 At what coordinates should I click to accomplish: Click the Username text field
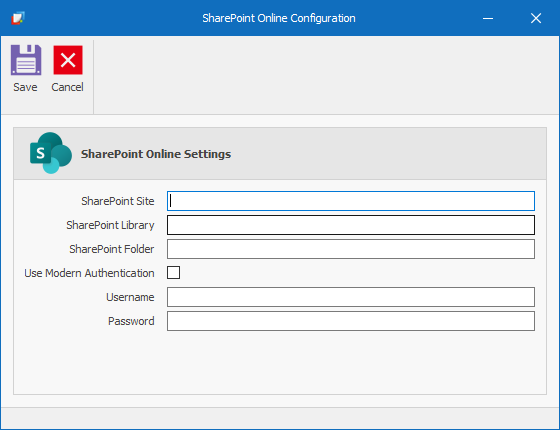point(351,297)
